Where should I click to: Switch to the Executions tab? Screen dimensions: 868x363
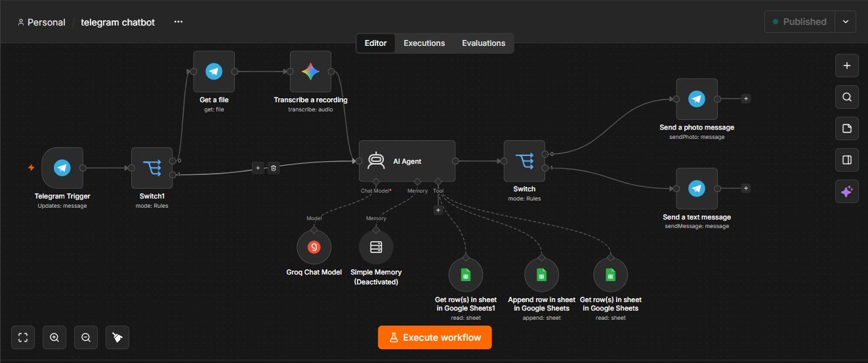pyautogui.click(x=424, y=43)
